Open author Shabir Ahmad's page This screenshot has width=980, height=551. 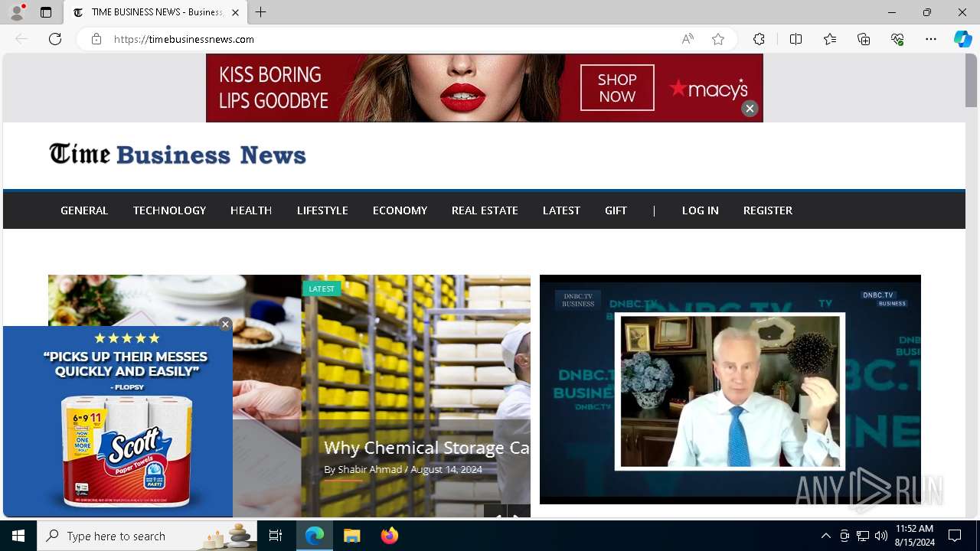(370, 469)
